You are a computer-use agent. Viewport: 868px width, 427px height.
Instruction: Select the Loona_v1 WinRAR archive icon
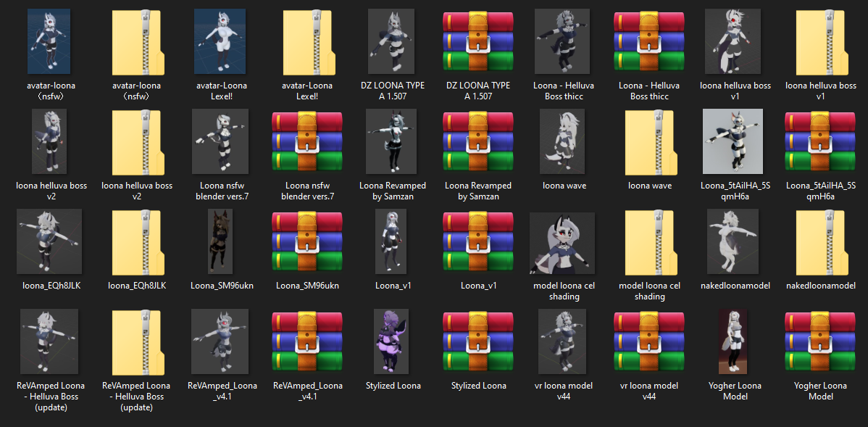tap(477, 242)
